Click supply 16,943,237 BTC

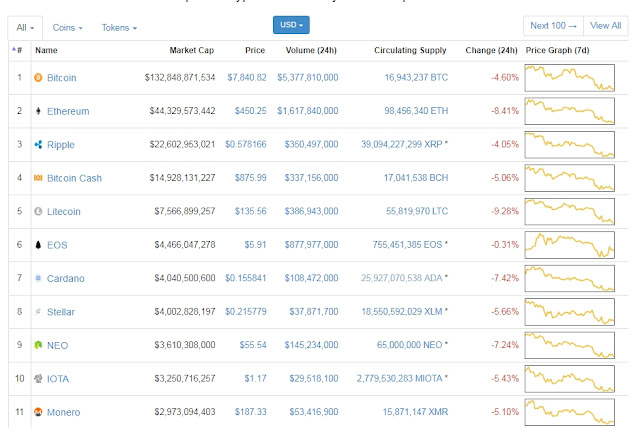point(416,78)
